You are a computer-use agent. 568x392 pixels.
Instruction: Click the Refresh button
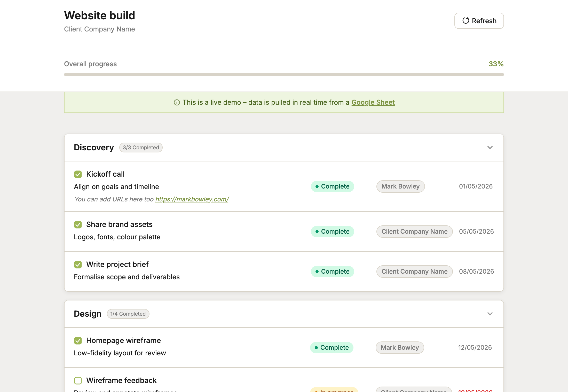pyautogui.click(x=479, y=21)
